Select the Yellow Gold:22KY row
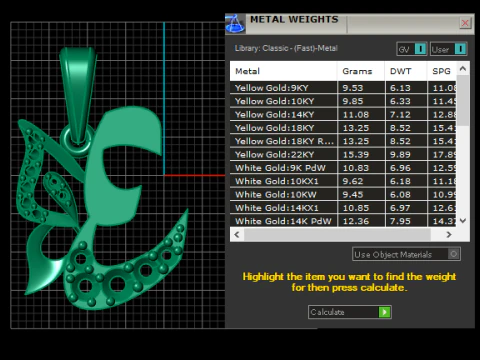480x360 pixels. coord(343,154)
